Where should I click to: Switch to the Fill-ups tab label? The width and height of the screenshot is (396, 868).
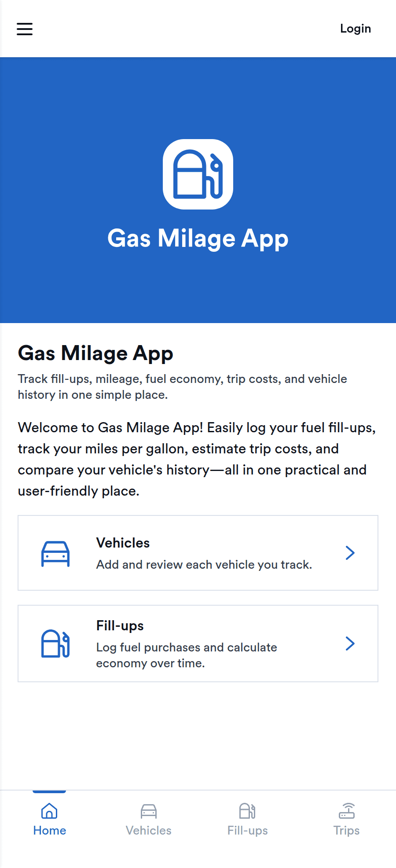tap(248, 831)
